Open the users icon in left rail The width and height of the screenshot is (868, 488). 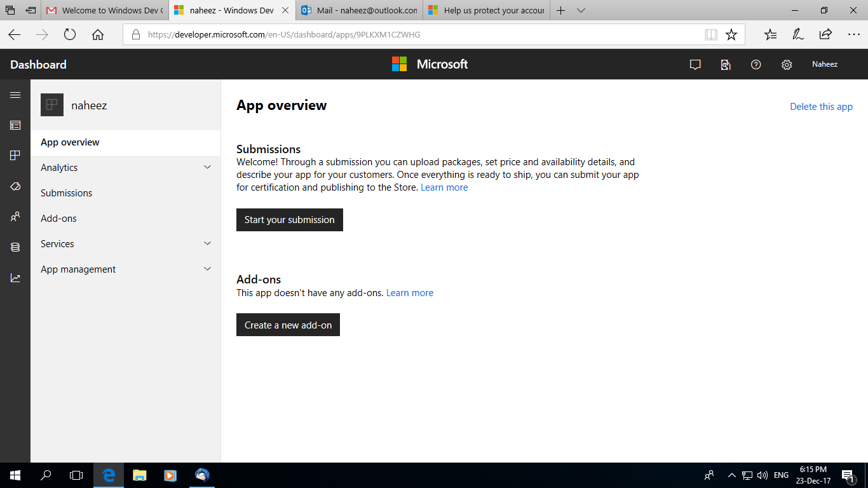(x=15, y=217)
